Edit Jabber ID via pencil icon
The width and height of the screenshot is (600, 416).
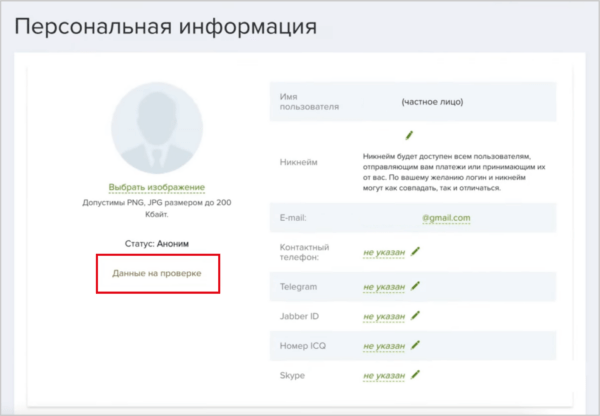pos(415,315)
